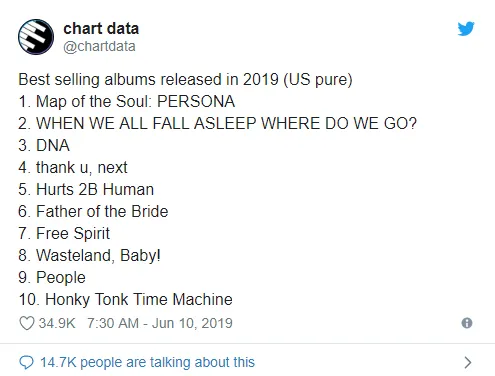495x376 pixels.
Task: Expand the conversation with the right chevron
Action: tap(468, 362)
